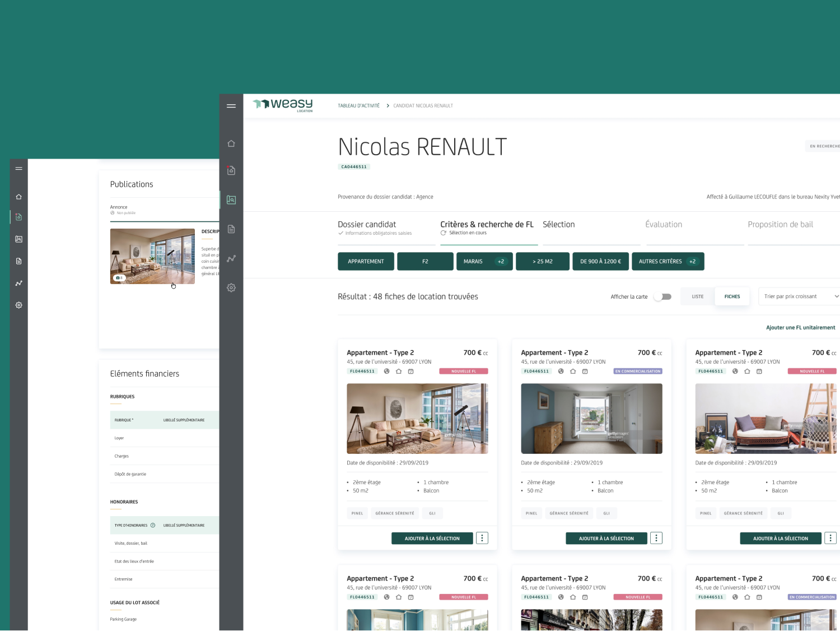This screenshot has height=631, width=840.
Task: Click globe icon on En Commercialisation top card
Action: pyautogui.click(x=561, y=371)
